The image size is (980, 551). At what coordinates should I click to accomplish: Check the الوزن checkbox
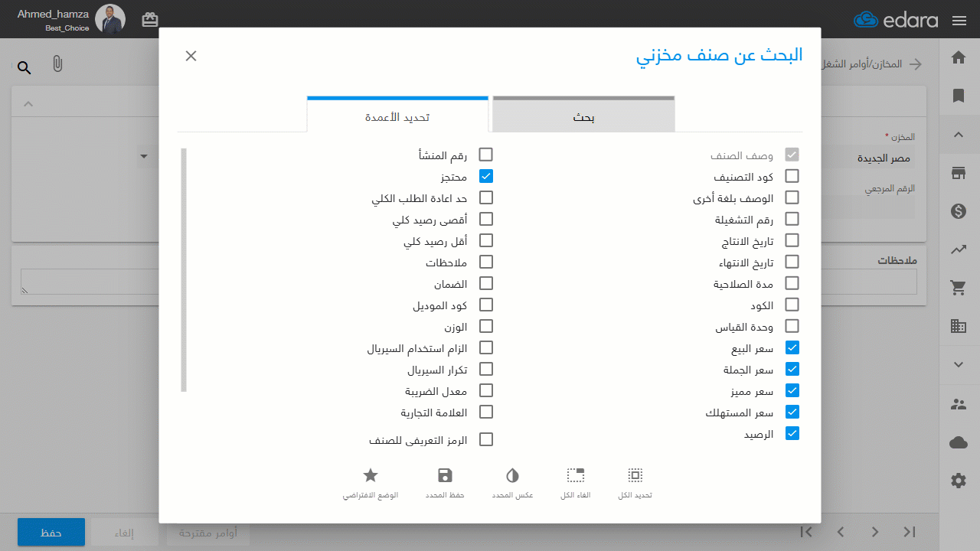pos(485,326)
